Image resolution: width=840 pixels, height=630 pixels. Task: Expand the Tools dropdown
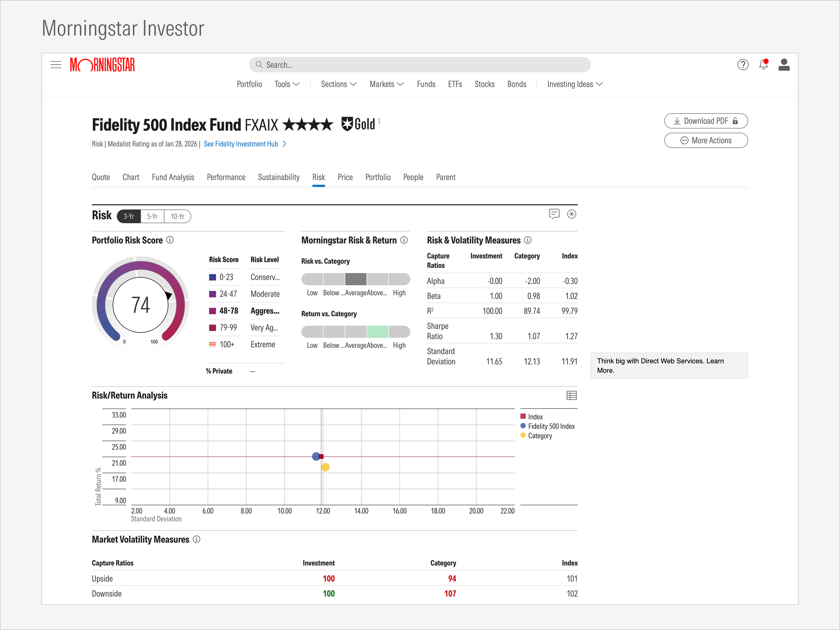[x=287, y=84]
